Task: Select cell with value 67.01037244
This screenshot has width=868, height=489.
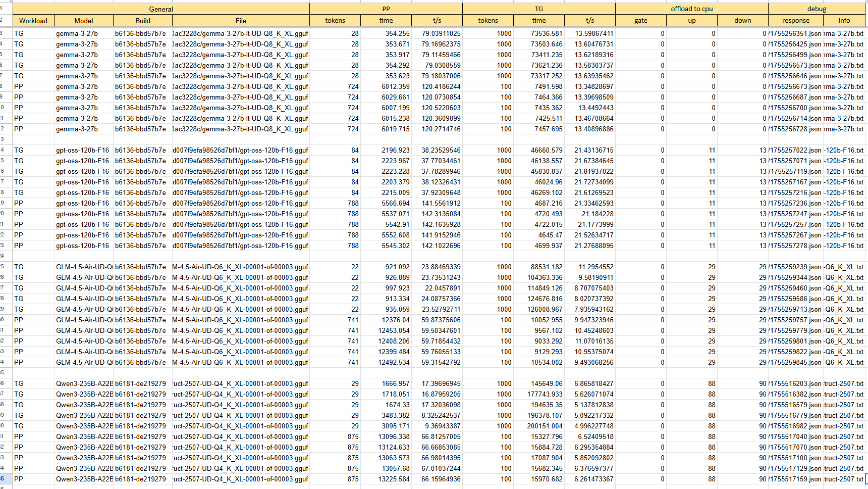Action: [x=437, y=468]
